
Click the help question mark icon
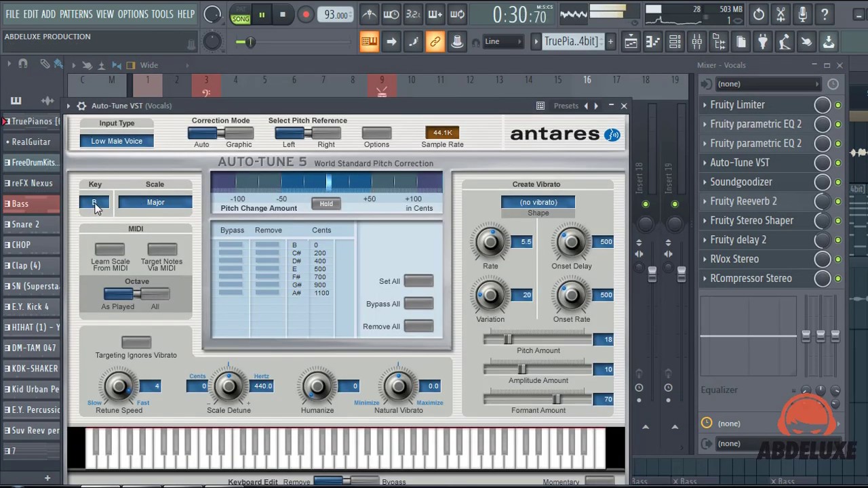(x=825, y=14)
